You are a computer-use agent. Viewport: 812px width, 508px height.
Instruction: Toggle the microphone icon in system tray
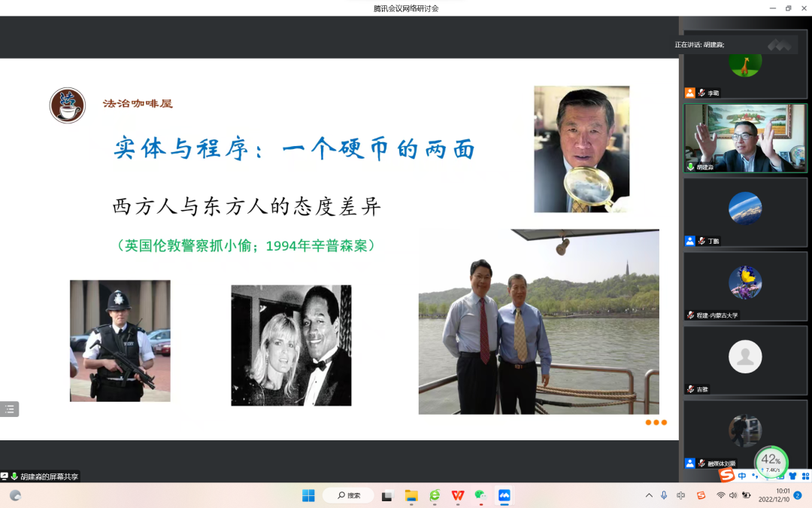click(664, 495)
